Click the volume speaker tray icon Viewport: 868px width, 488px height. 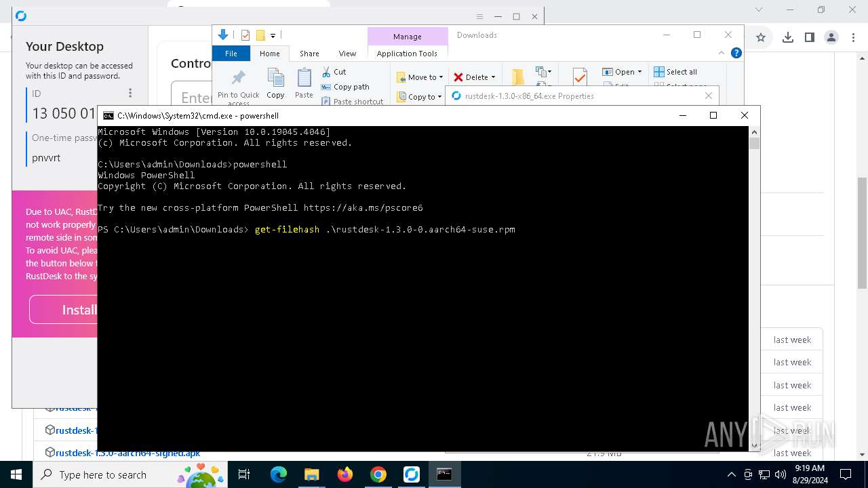coord(780,474)
